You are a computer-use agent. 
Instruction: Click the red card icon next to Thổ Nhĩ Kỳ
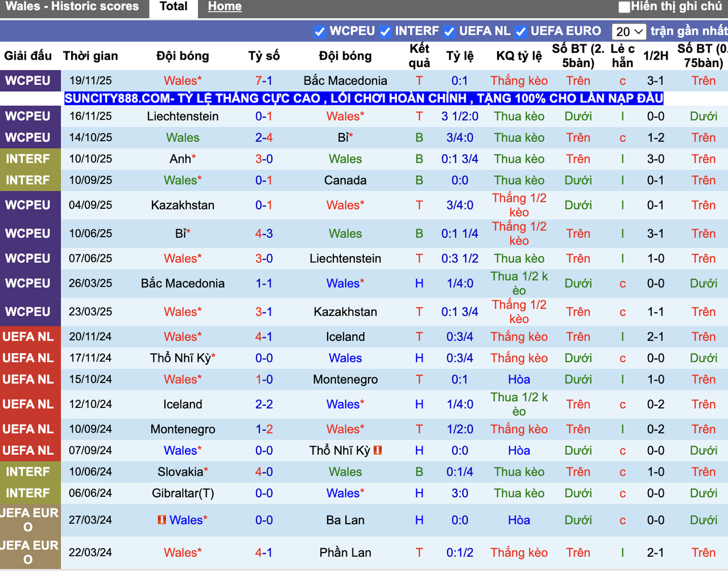pyautogui.click(x=378, y=450)
